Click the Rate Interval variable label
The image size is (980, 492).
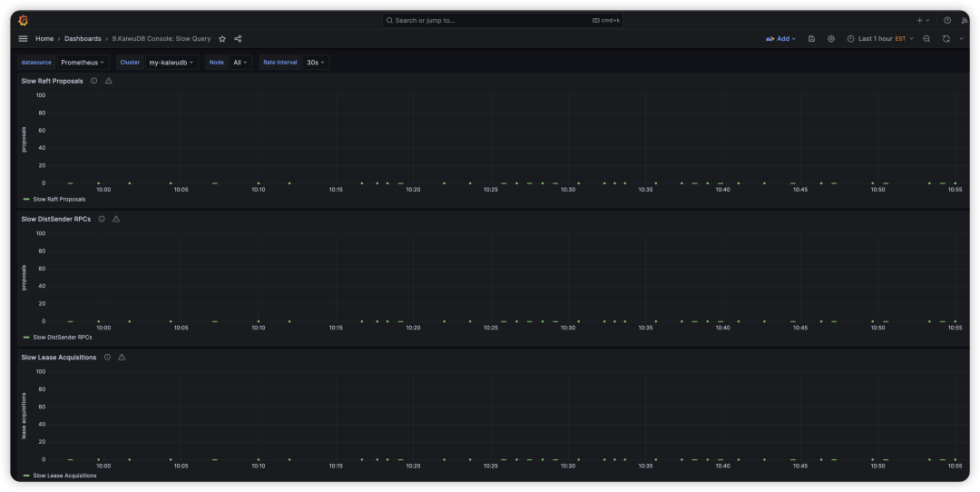point(280,63)
